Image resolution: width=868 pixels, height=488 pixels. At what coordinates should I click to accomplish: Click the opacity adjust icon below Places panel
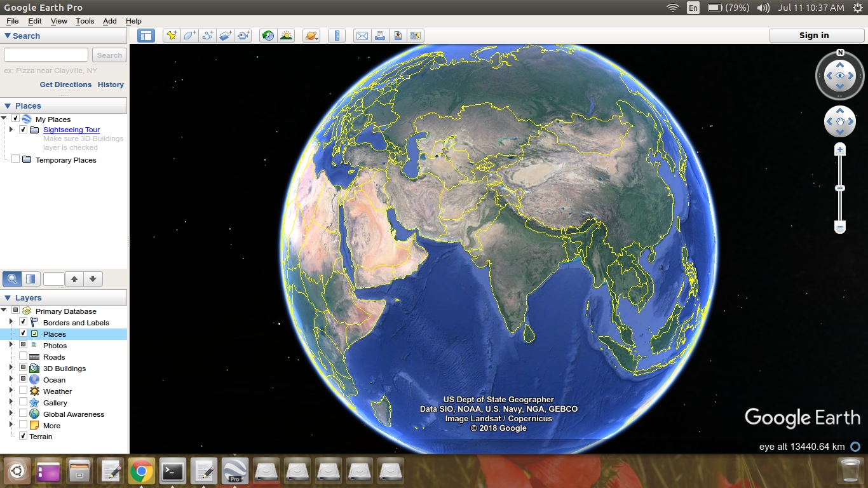click(x=31, y=279)
